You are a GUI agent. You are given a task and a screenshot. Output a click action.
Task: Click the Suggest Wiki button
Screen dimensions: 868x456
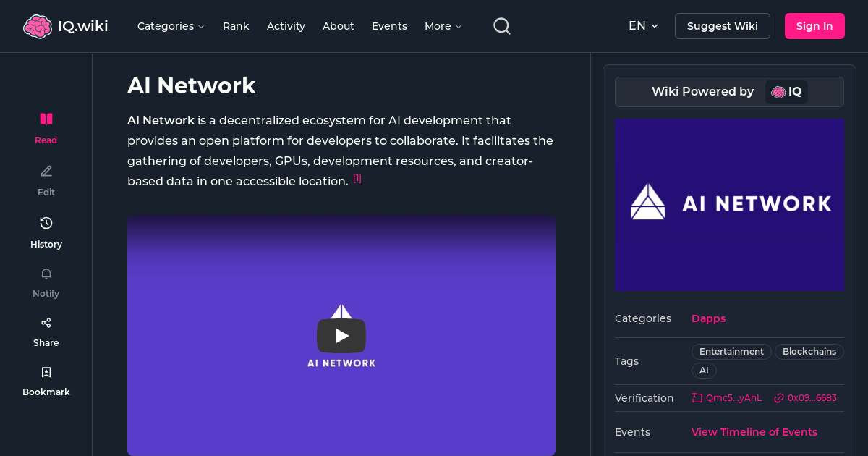click(722, 25)
